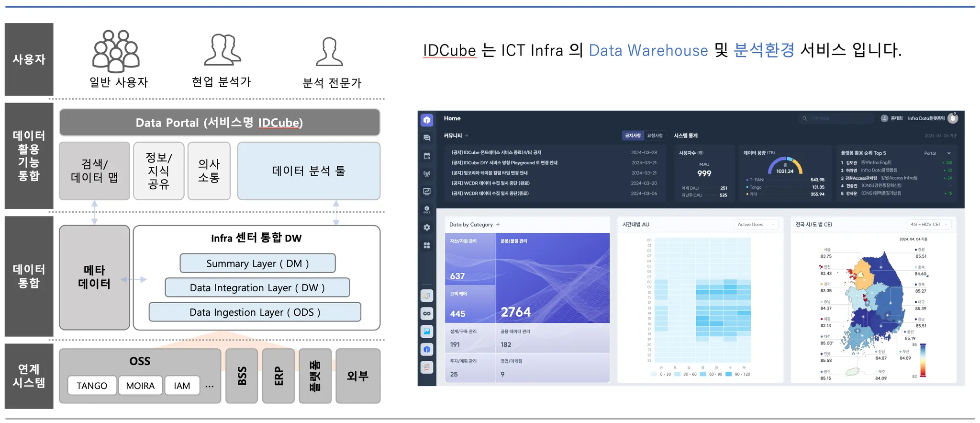The height and width of the screenshot is (423, 980).
Task: Open the antenna tower sidebar icon
Action: [x=427, y=174]
